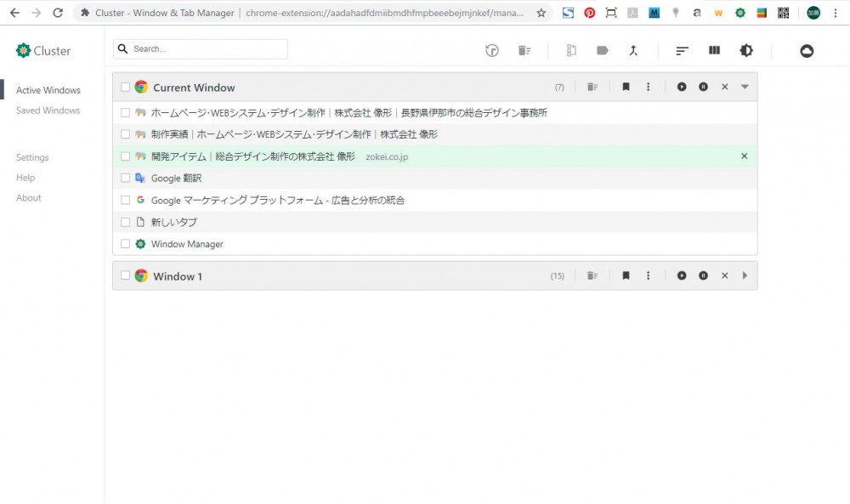Click pause icon in Current Window header
The width and height of the screenshot is (850, 504).
click(703, 87)
